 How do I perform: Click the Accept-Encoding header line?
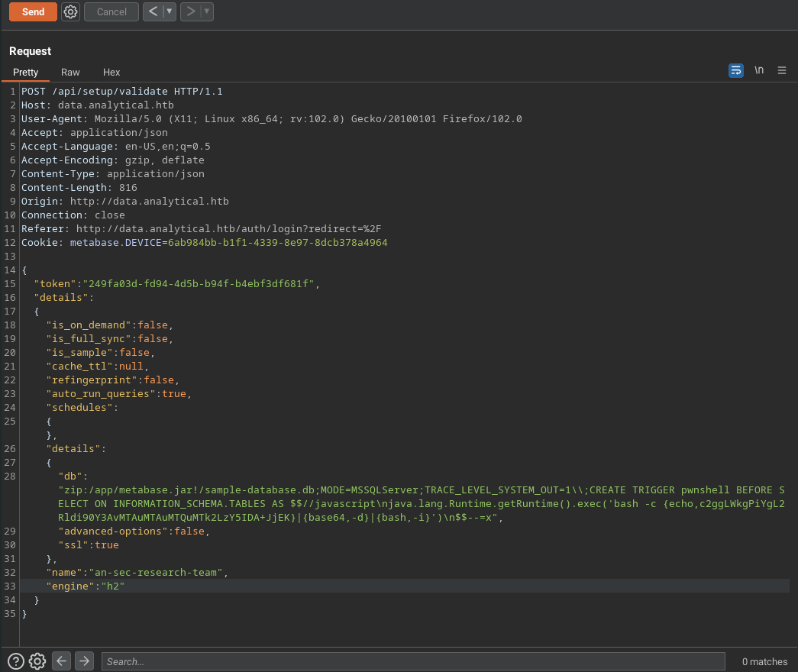112,160
